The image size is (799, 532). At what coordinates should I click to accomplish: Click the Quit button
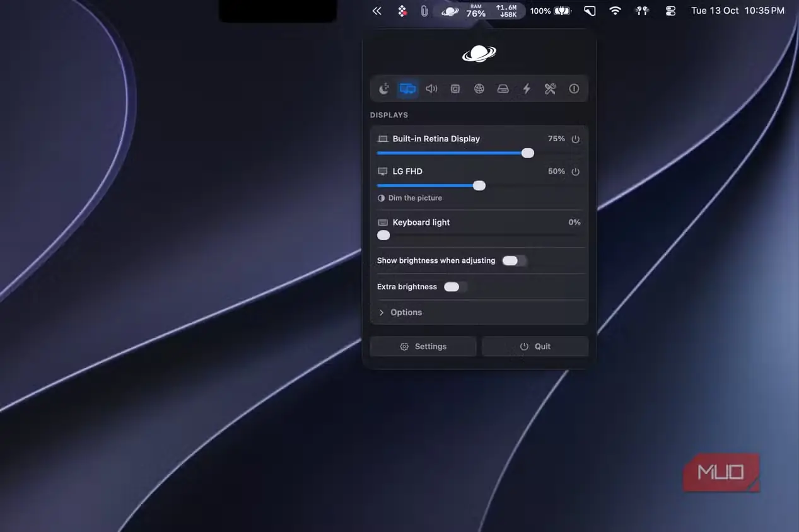535,347
